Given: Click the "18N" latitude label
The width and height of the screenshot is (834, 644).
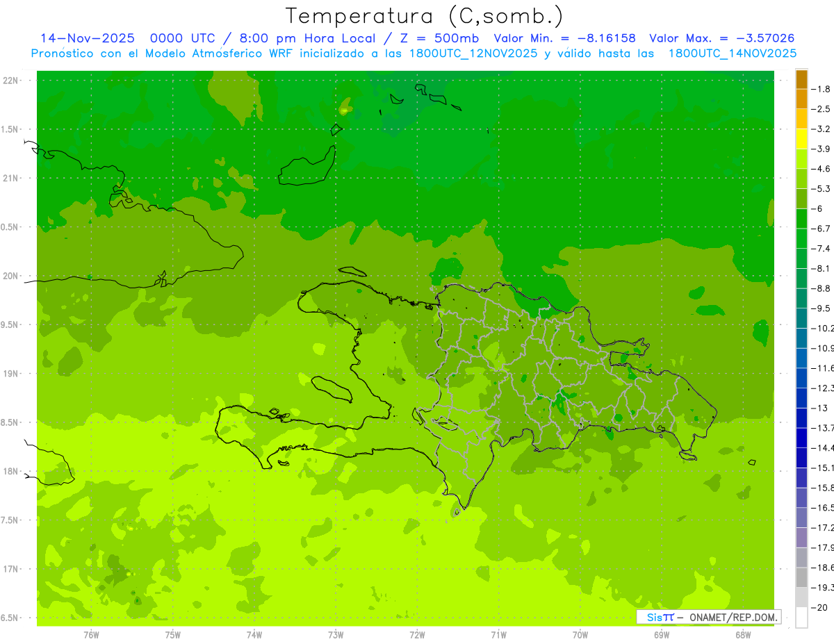Looking at the screenshot, I should [x=10, y=471].
